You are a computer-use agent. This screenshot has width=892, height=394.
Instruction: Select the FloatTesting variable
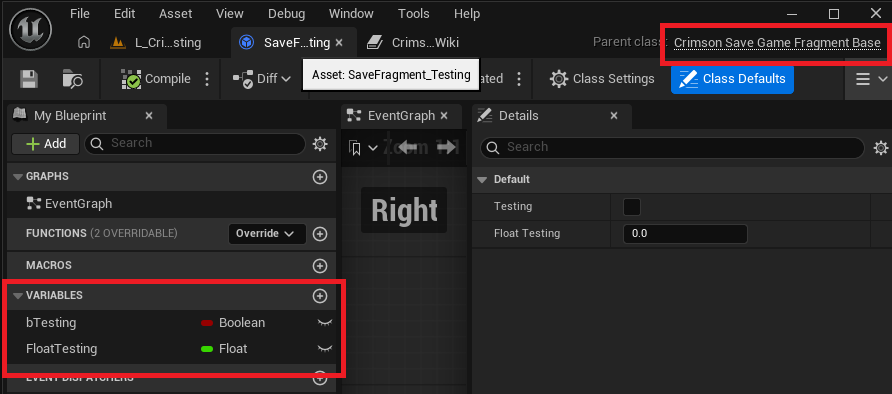61,349
